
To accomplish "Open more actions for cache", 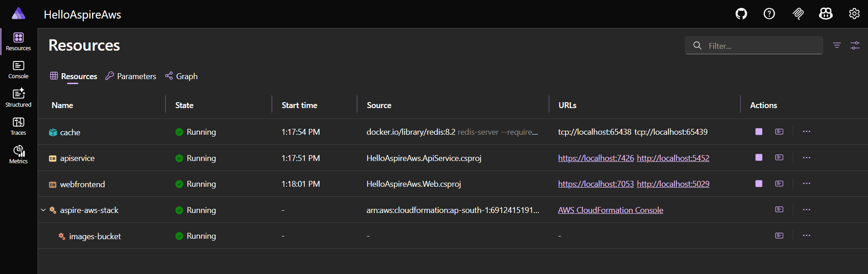I will [x=806, y=132].
